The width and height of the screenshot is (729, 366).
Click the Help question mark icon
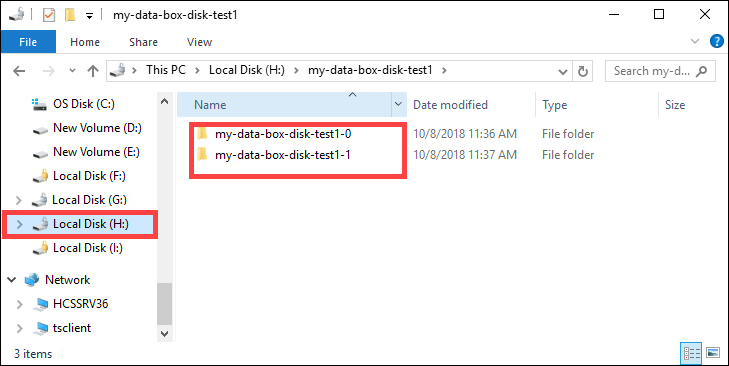click(x=716, y=41)
